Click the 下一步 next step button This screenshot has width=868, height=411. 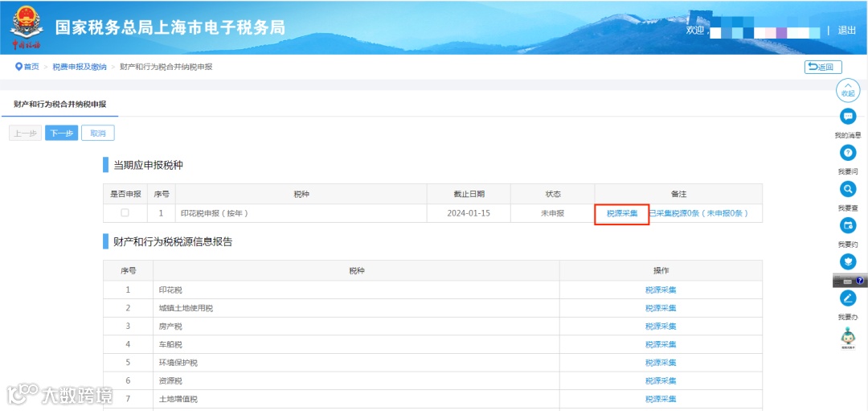pyautogui.click(x=61, y=133)
